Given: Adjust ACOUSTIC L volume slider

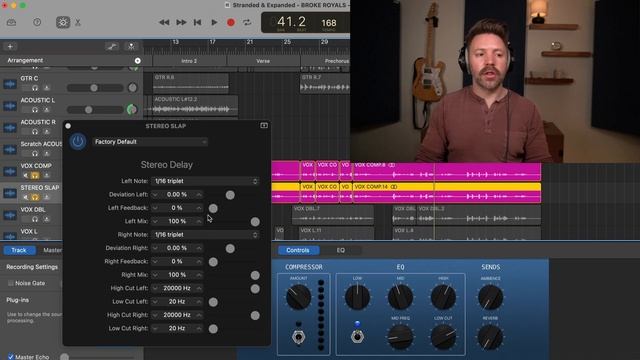Looking at the screenshot, I should click(x=89, y=110).
